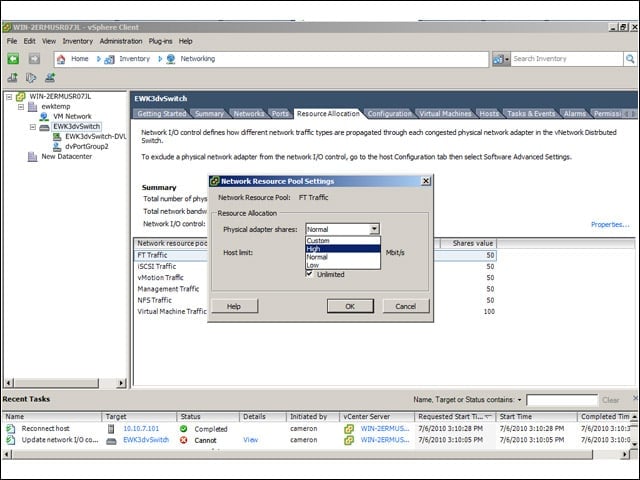Click the Help button in dialog

click(x=234, y=306)
